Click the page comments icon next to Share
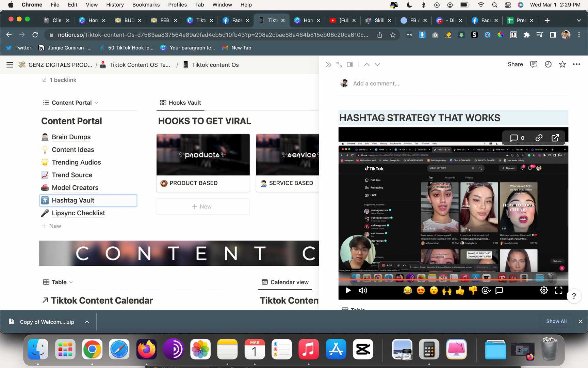Screen dimensions: 588x368 click(x=534, y=64)
